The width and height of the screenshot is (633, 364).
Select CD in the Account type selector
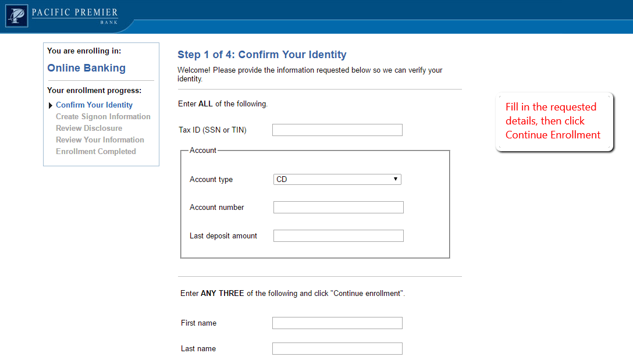click(x=336, y=179)
